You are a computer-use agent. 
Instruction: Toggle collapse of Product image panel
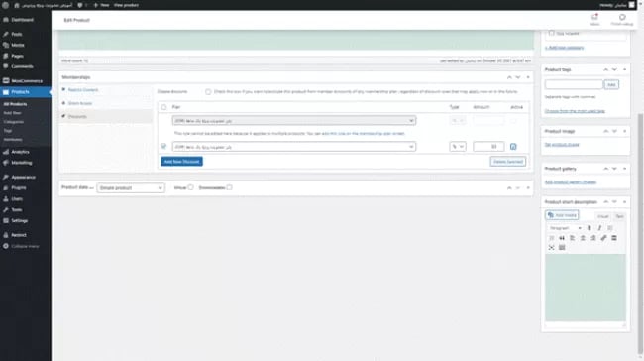tap(625, 131)
